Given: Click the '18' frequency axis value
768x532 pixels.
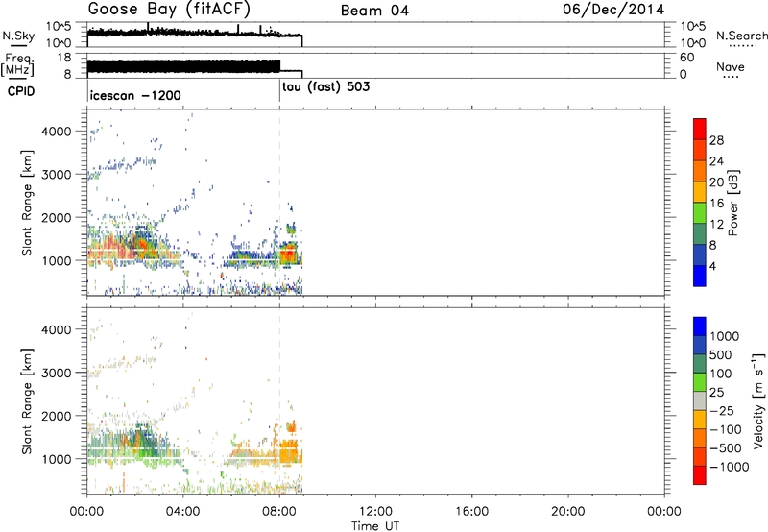Looking at the screenshot, I should pyautogui.click(x=64, y=58).
